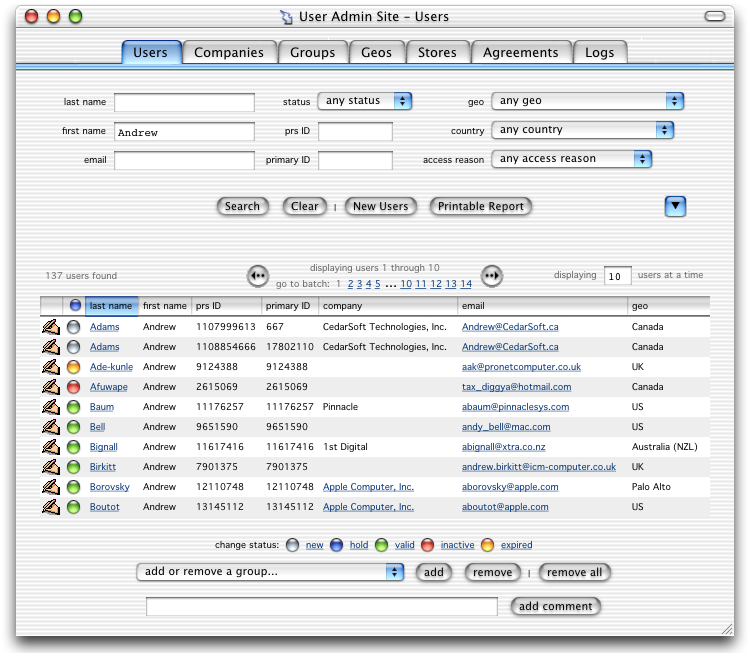Click red status orb for Afuwape
The width and height of the screenshot is (753, 653).
click(x=73, y=387)
